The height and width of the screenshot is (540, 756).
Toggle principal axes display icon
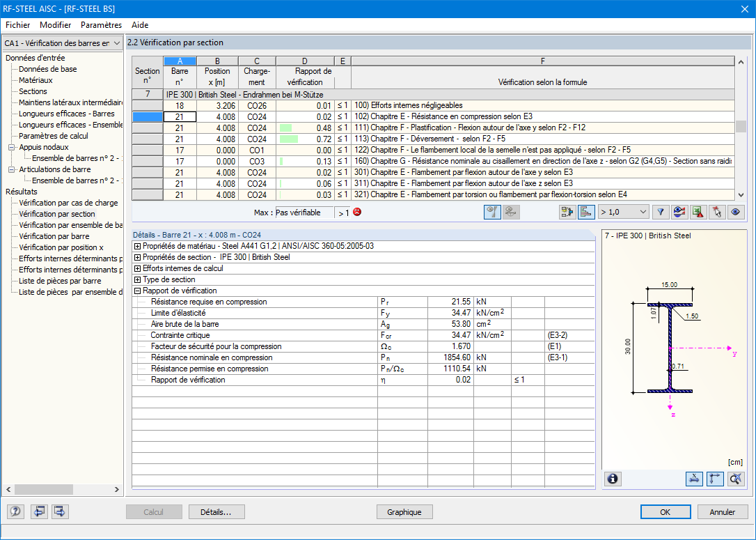[x=715, y=479]
